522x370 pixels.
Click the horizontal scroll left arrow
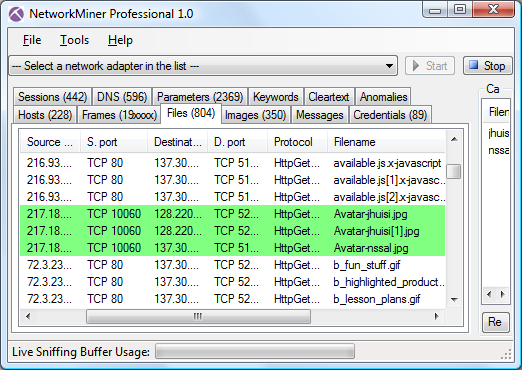(x=28, y=316)
